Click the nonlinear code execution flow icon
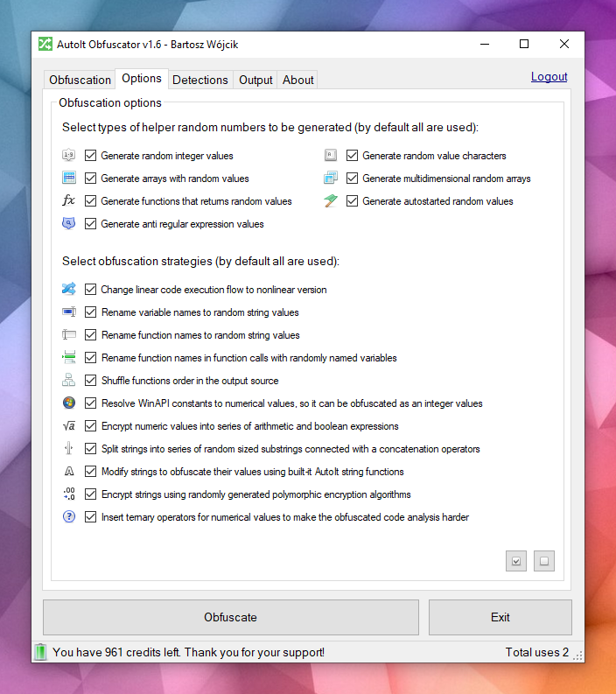This screenshot has height=694, width=616. pos(68,289)
